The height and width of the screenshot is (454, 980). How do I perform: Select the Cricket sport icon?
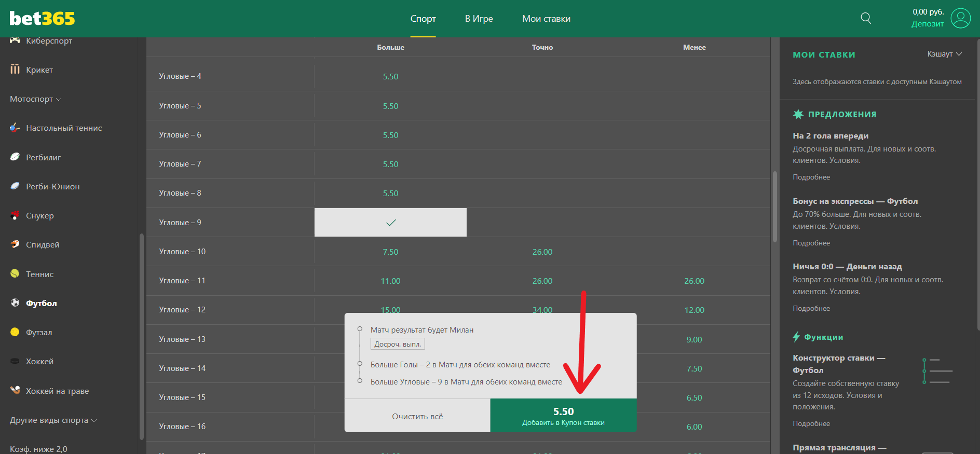15,70
